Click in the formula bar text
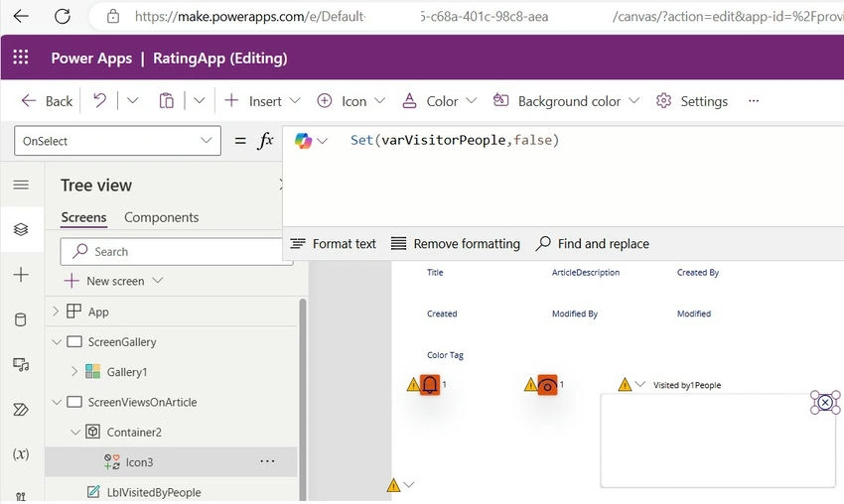Screen dimensions: 844x504 coord(455,141)
